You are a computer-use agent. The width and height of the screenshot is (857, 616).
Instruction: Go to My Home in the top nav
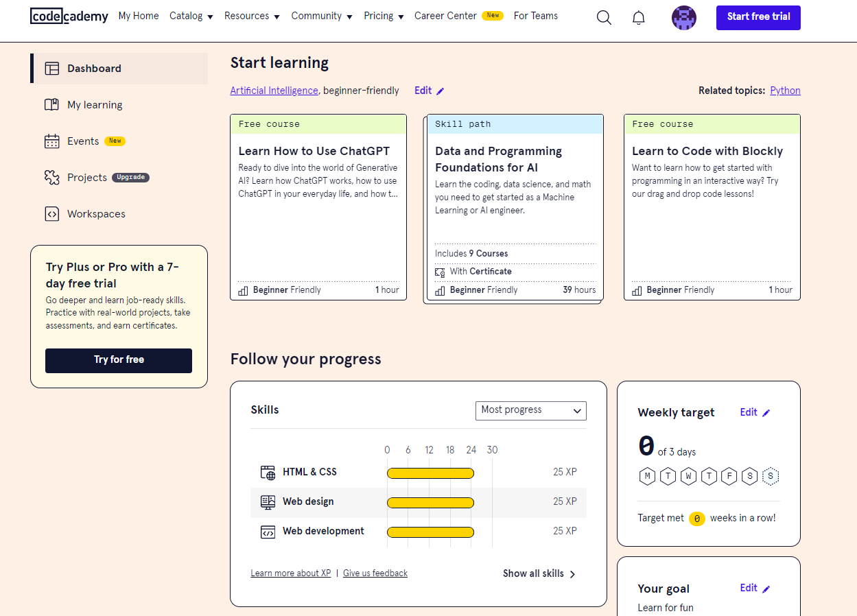[x=139, y=16]
